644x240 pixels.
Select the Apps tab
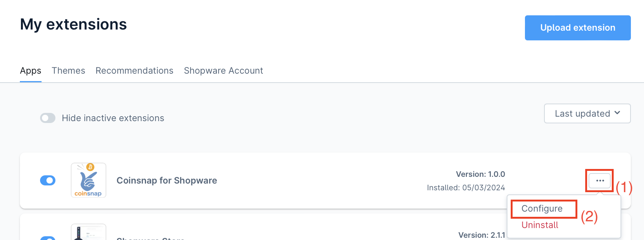click(x=31, y=71)
